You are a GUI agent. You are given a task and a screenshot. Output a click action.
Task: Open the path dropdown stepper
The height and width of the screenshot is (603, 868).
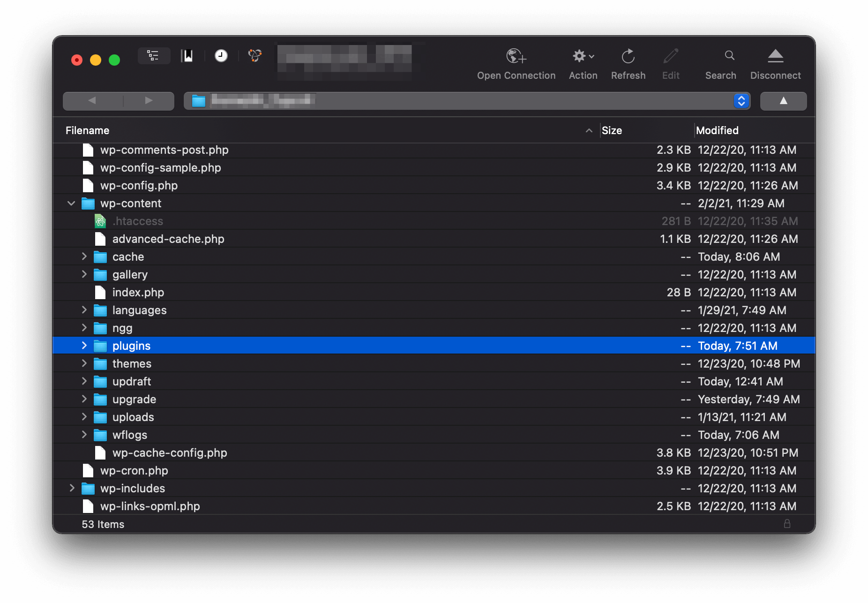741,101
